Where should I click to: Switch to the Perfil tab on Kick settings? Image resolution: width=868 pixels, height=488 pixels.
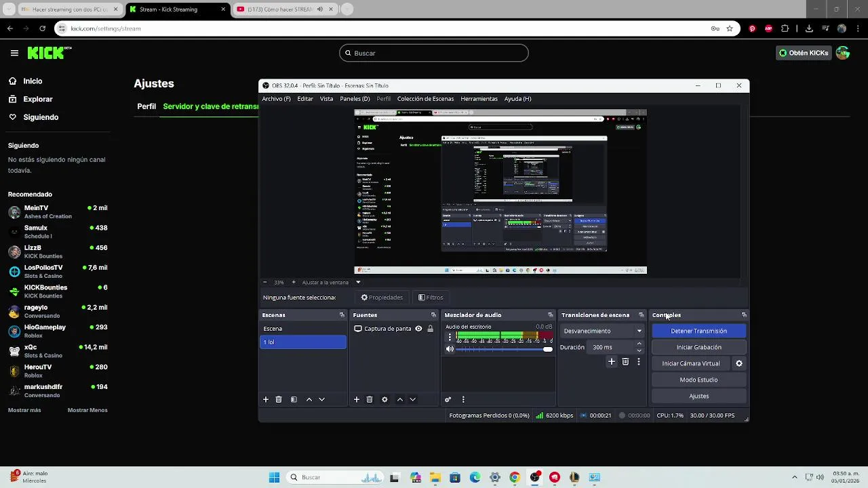click(146, 106)
